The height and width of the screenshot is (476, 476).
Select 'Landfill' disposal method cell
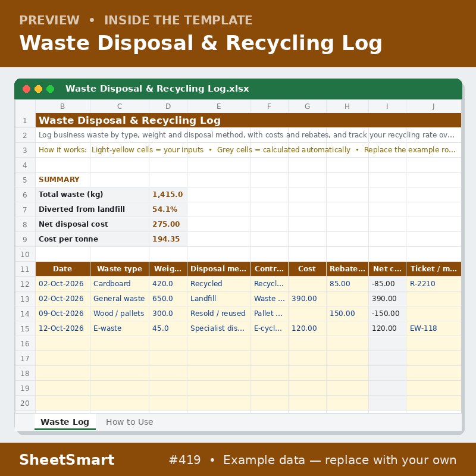(218, 299)
